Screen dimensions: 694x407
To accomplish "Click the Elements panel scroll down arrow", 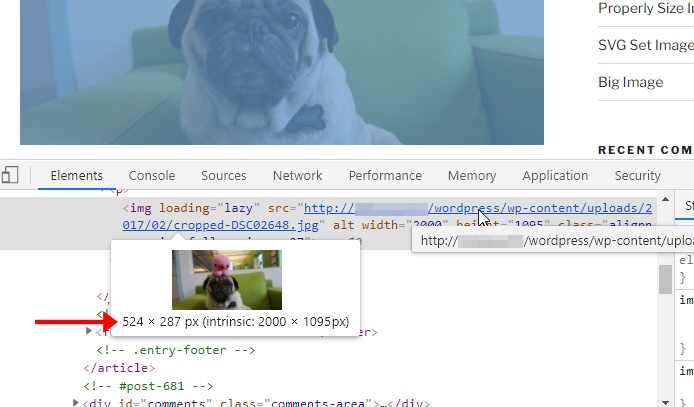I will point(665,402).
